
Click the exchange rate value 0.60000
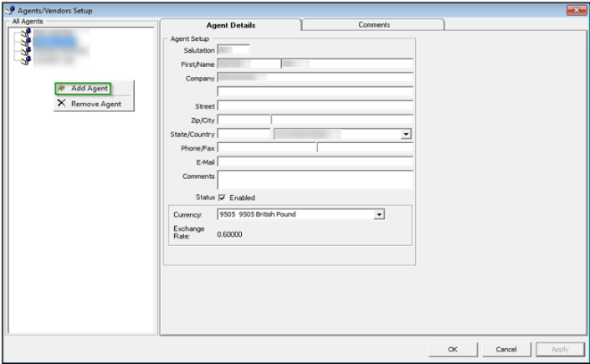pyautogui.click(x=229, y=234)
